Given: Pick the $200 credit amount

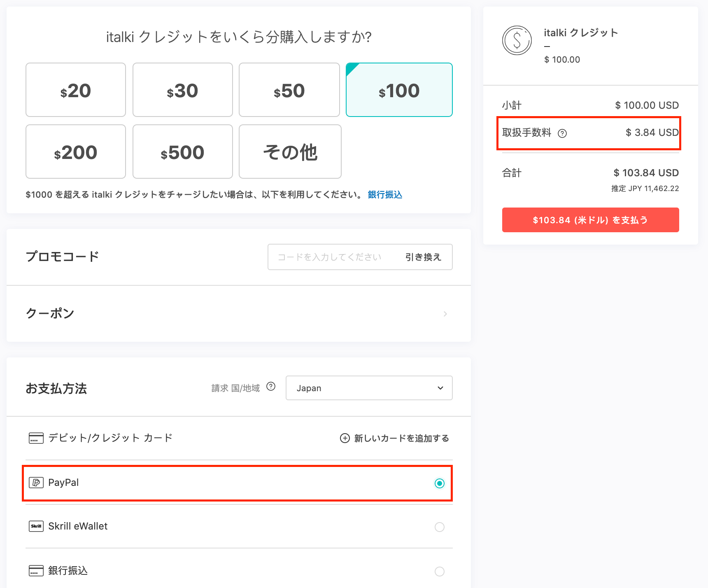Looking at the screenshot, I should point(76,152).
